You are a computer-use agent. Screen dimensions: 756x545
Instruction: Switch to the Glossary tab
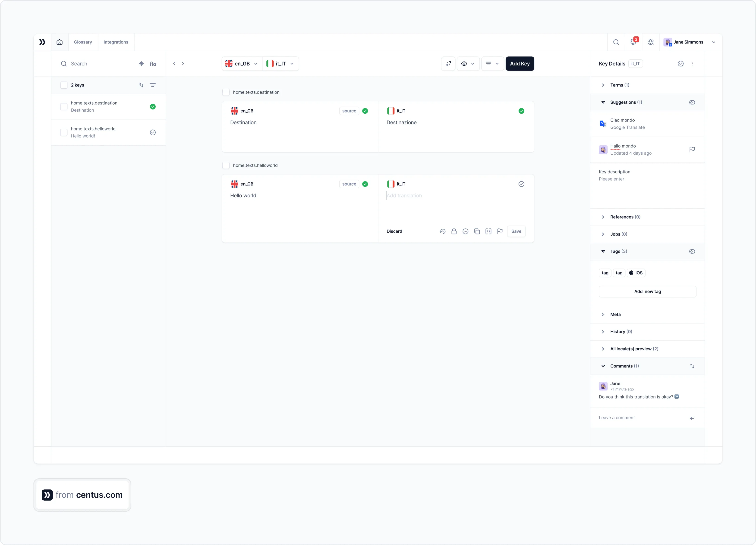[83, 42]
